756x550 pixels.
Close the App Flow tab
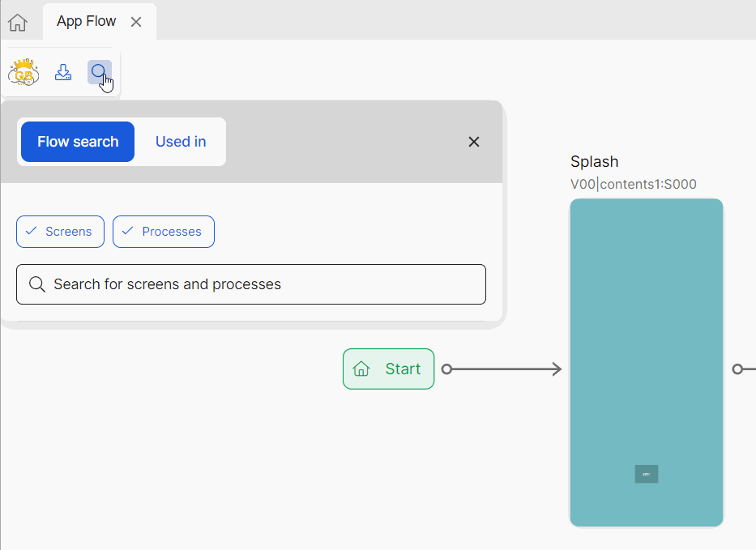coord(136,22)
